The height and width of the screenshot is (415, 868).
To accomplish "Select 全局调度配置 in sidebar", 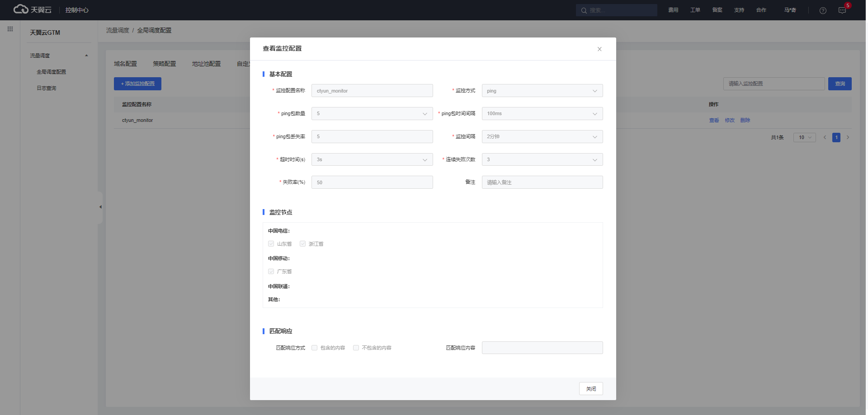I will click(51, 72).
